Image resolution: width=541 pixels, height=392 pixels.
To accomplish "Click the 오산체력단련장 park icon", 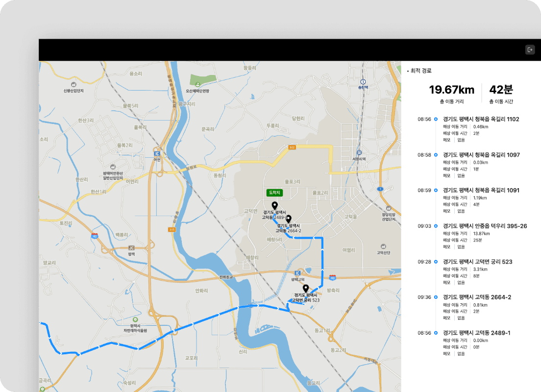I will pyautogui.click(x=197, y=84).
